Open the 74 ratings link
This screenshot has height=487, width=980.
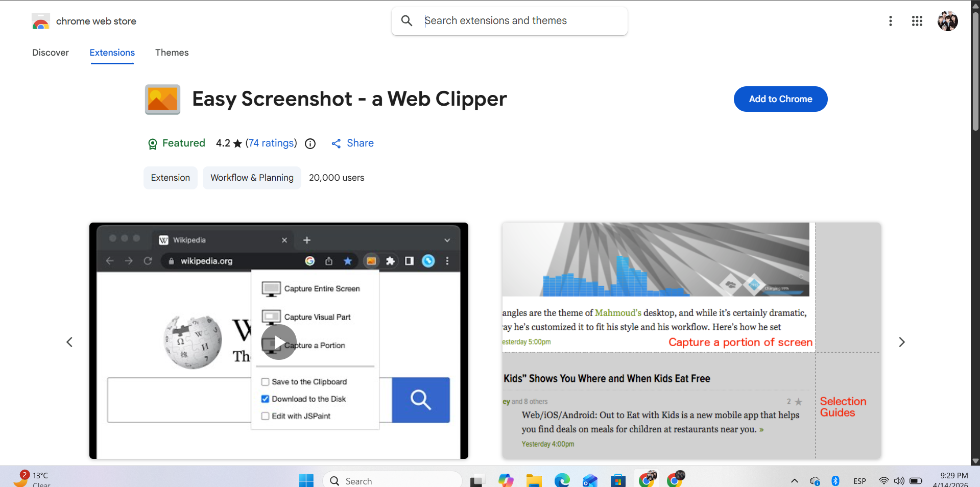(x=271, y=143)
